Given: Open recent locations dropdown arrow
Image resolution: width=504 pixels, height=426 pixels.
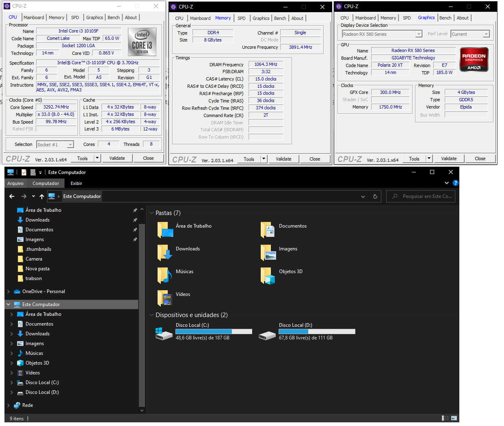Looking at the screenshot, I should (x=33, y=196).
